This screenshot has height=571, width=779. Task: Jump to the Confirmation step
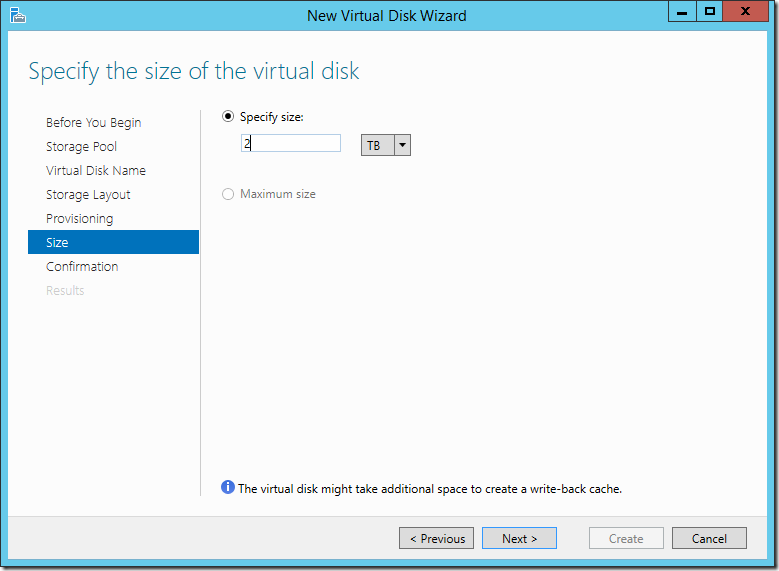pyautogui.click(x=82, y=267)
